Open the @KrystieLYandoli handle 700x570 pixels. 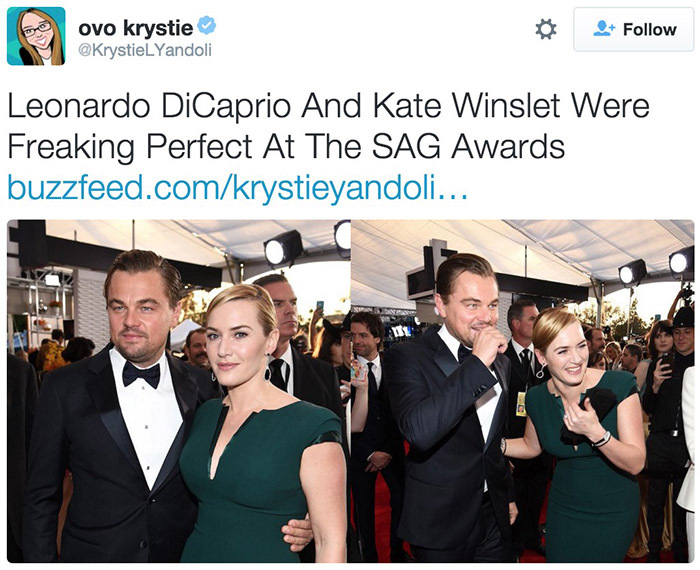[x=145, y=50]
